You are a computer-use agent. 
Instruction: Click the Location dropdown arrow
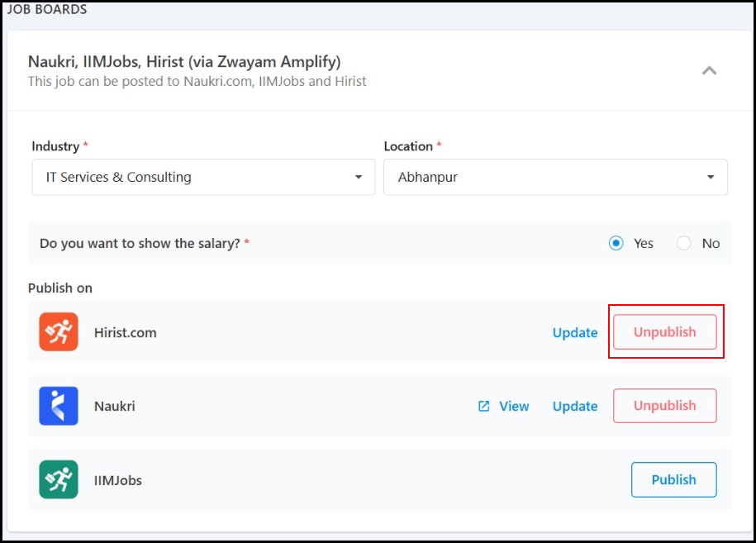[711, 177]
